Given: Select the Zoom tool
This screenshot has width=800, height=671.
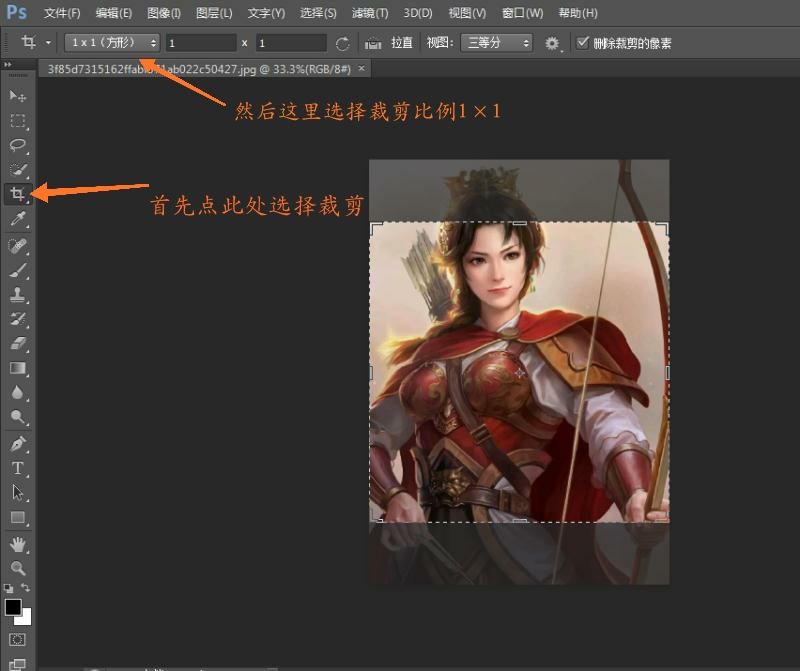Looking at the screenshot, I should point(17,568).
